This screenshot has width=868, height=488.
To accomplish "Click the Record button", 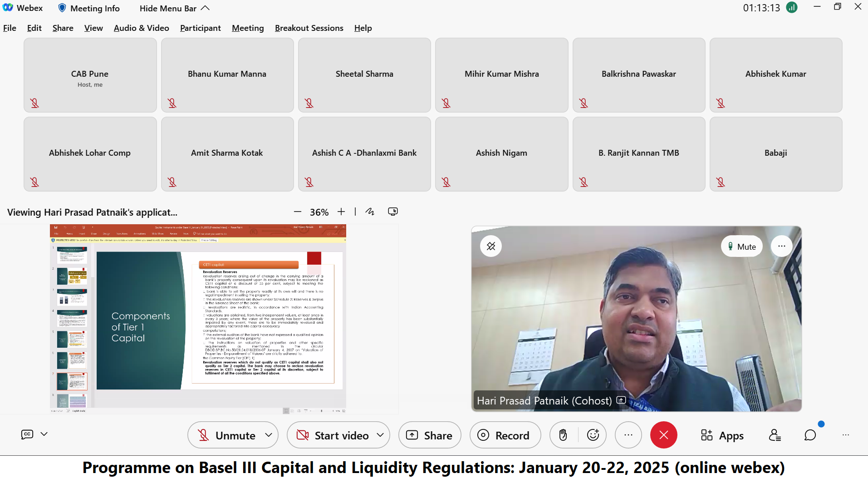I will click(505, 435).
